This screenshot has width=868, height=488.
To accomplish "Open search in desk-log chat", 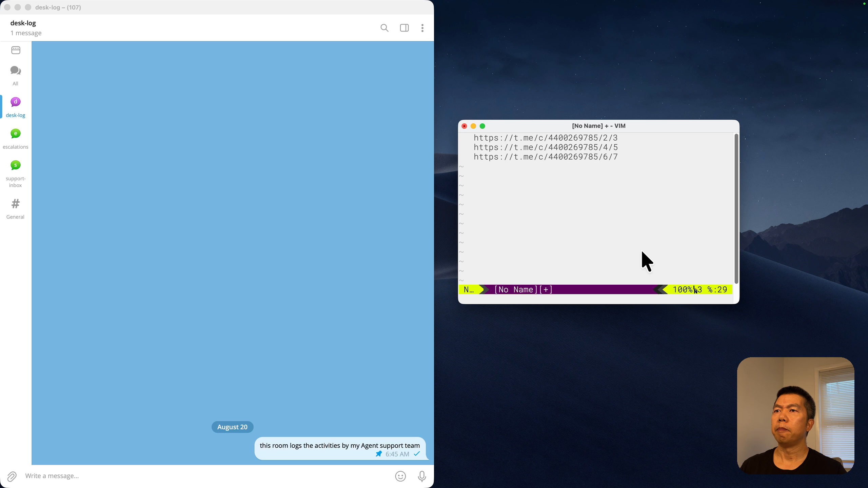I will point(384,28).
